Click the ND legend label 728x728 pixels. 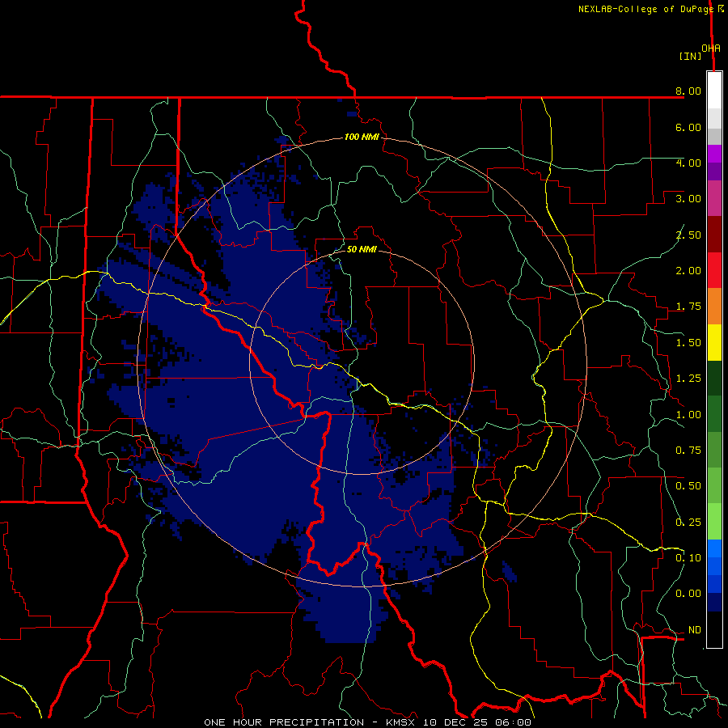(x=695, y=630)
